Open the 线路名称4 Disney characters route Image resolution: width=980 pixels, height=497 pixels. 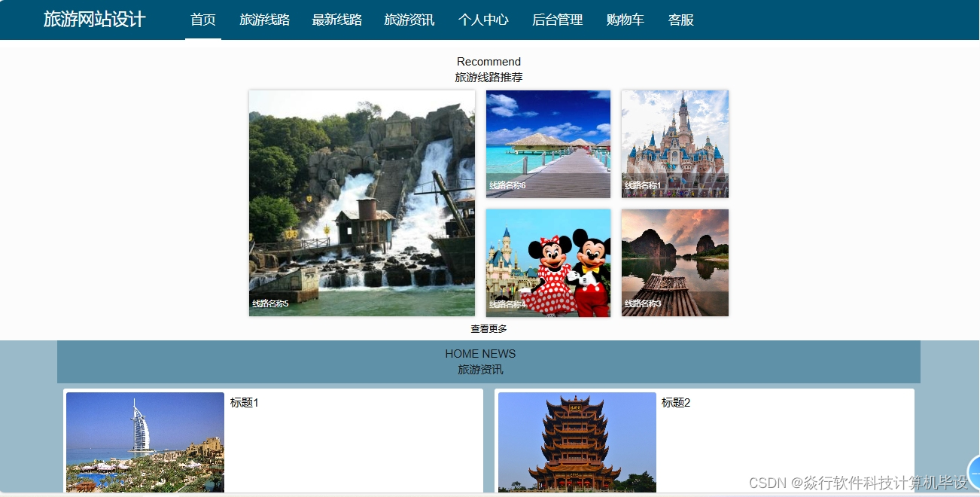point(548,262)
